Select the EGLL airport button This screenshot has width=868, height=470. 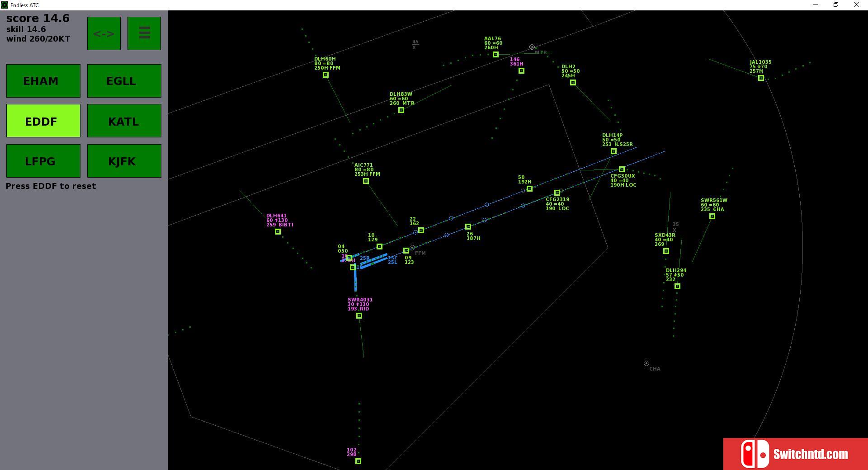point(124,81)
